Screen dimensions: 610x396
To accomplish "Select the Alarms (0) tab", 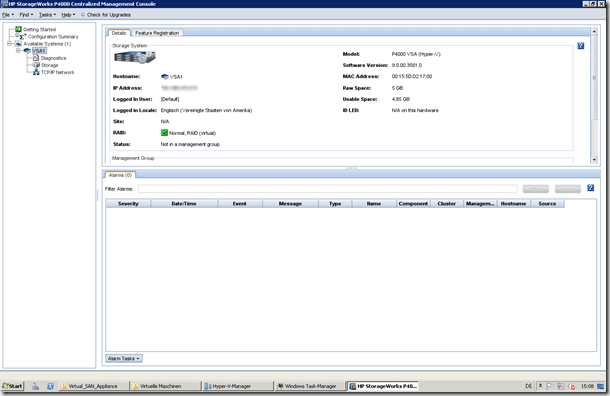I will [120, 175].
